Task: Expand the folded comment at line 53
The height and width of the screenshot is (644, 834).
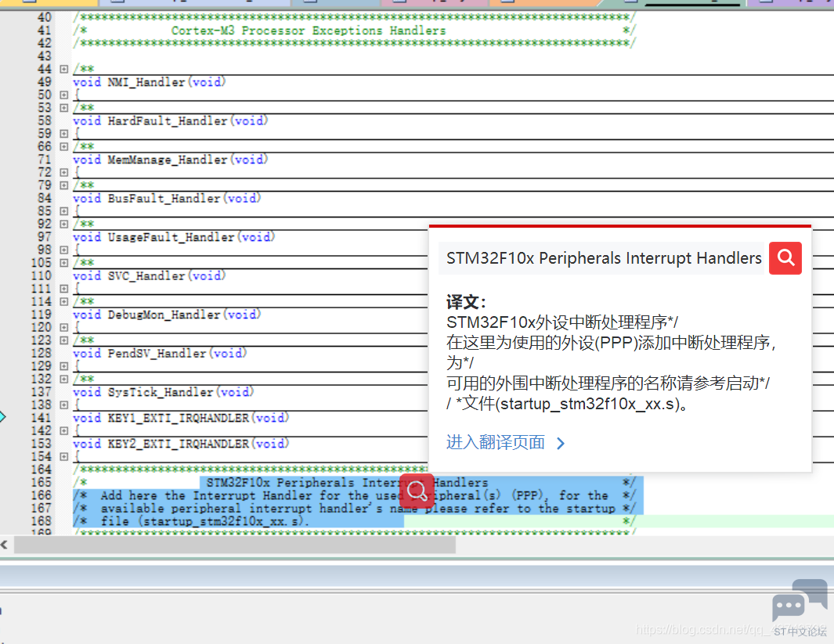Action: 64,108
